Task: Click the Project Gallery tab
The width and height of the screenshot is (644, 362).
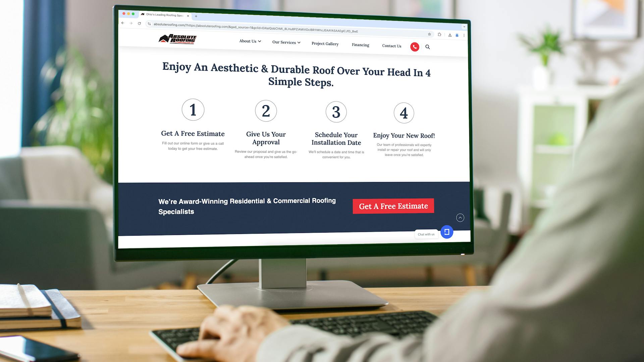Action: click(x=325, y=44)
